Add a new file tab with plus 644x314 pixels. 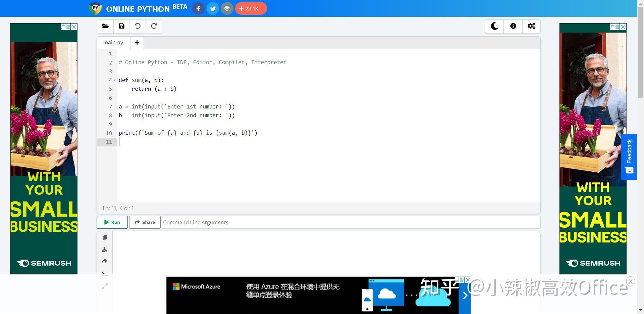(137, 43)
